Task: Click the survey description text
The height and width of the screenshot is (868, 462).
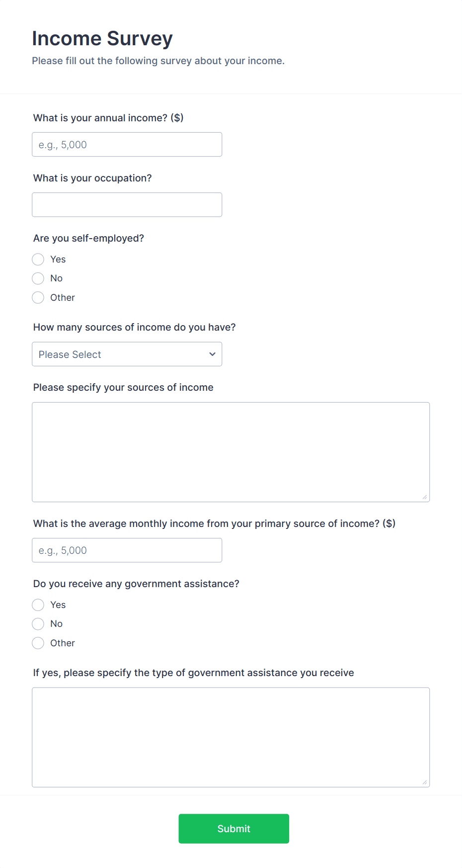Action: pyautogui.click(x=158, y=60)
